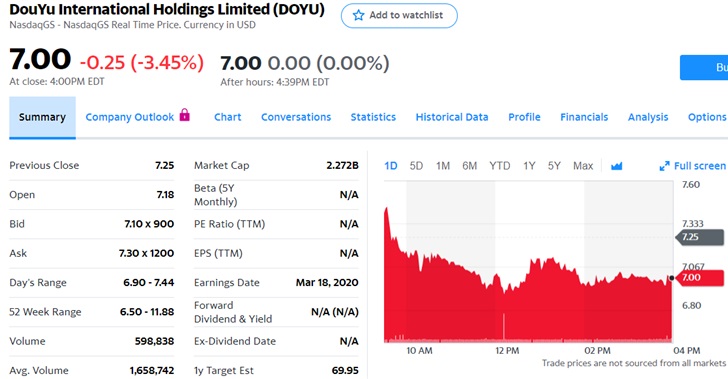The height and width of the screenshot is (379, 728).
Task: Open the Chart tab
Action: (228, 117)
